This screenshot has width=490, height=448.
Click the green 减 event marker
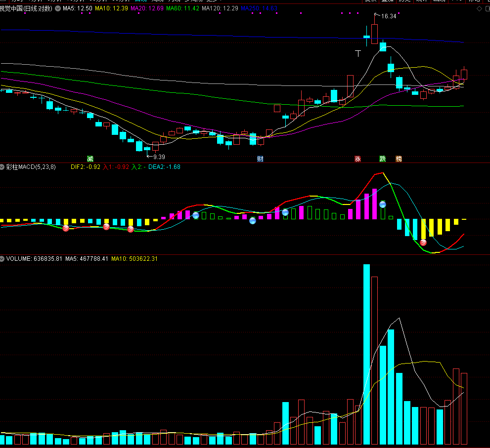point(90,159)
